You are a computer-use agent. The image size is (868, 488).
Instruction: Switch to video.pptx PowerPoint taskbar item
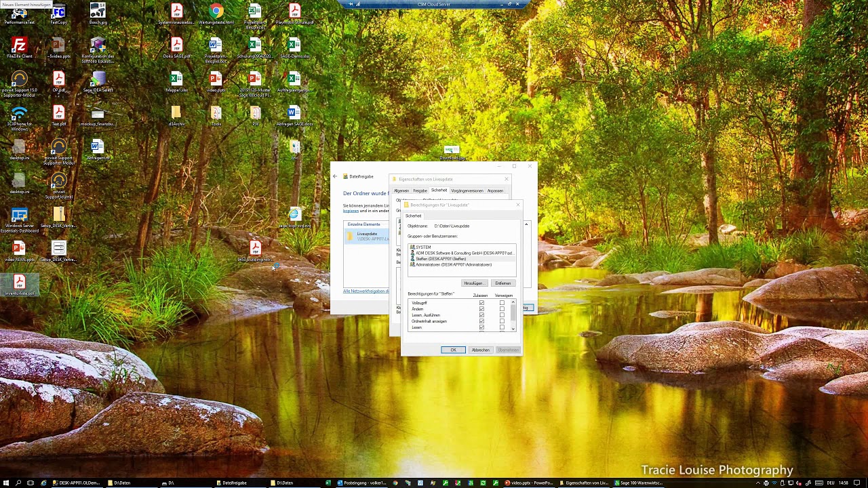(x=530, y=483)
